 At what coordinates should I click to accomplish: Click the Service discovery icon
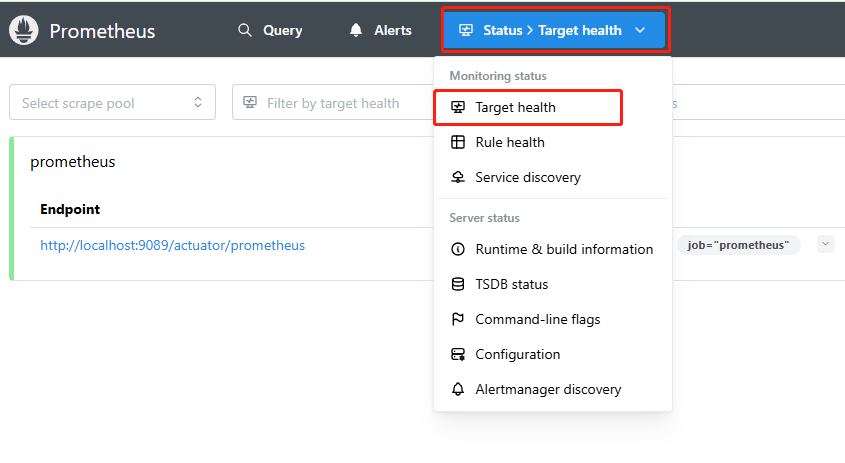pyautogui.click(x=458, y=177)
